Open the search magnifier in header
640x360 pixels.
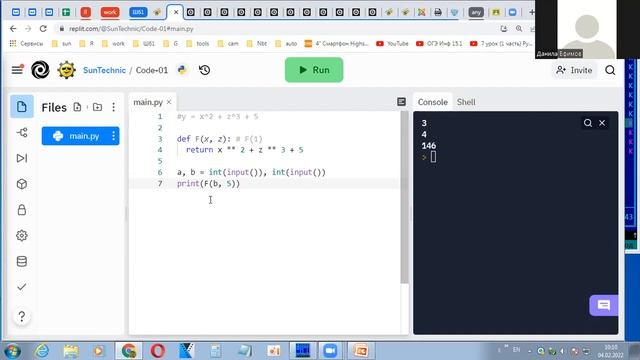pos(610,70)
